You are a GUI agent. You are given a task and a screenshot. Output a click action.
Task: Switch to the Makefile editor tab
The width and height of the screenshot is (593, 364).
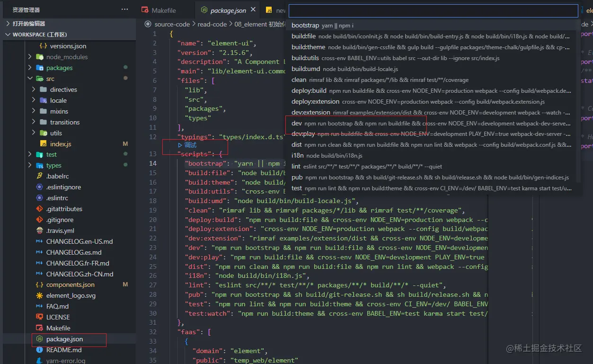point(164,10)
